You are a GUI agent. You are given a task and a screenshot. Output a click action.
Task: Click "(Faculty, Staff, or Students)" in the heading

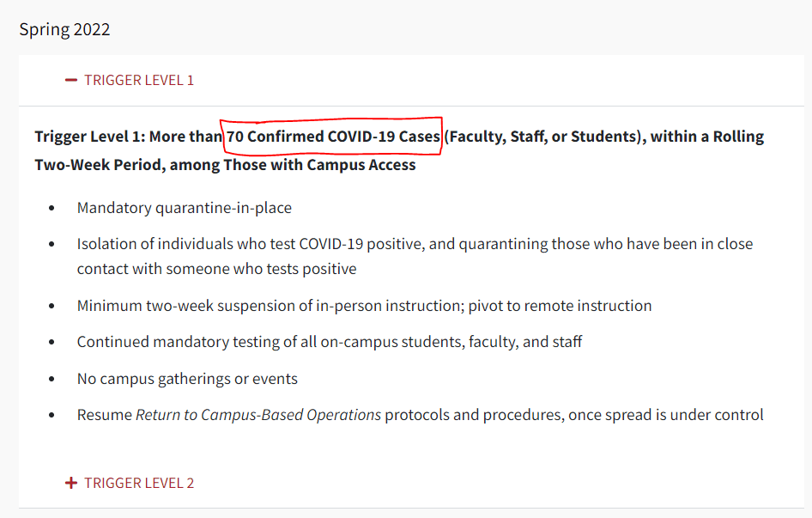coord(544,137)
